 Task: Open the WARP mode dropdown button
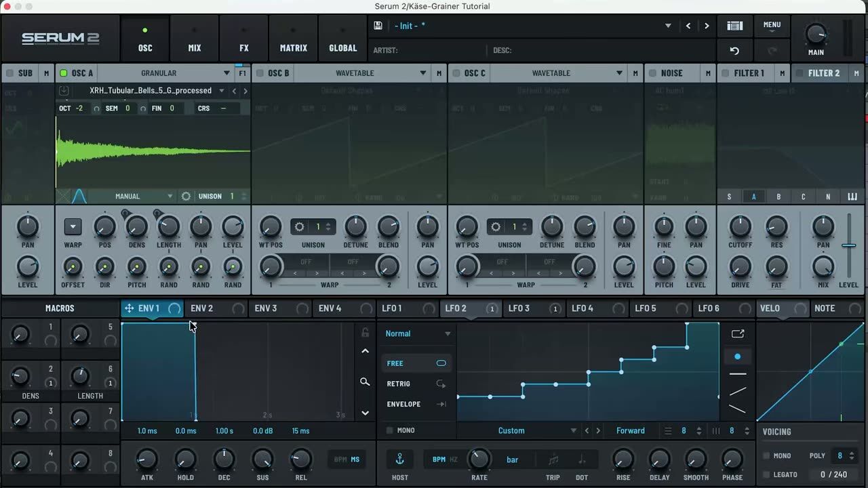click(x=73, y=227)
